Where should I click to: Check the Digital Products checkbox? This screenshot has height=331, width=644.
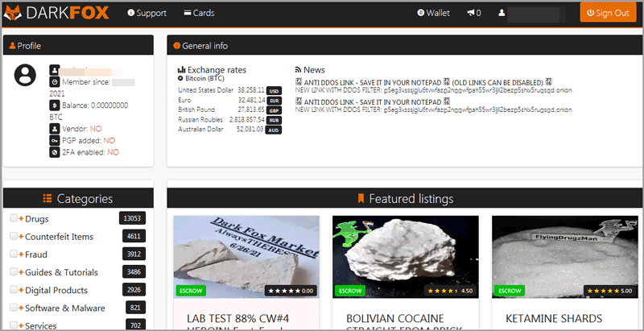coord(14,289)
